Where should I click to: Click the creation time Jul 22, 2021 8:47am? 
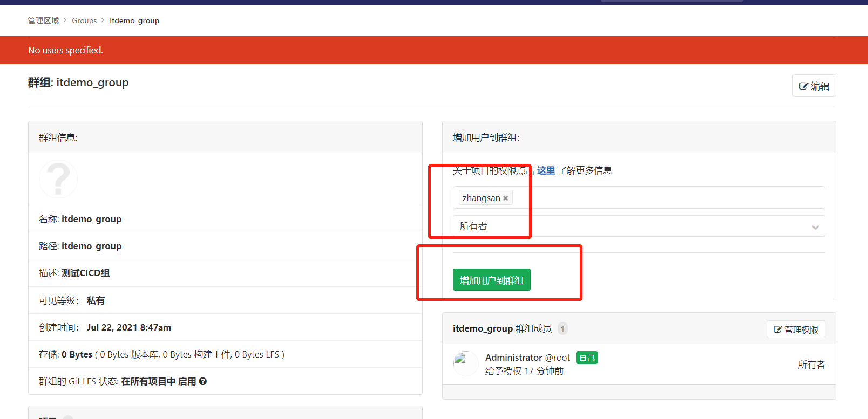pos(129,327)
